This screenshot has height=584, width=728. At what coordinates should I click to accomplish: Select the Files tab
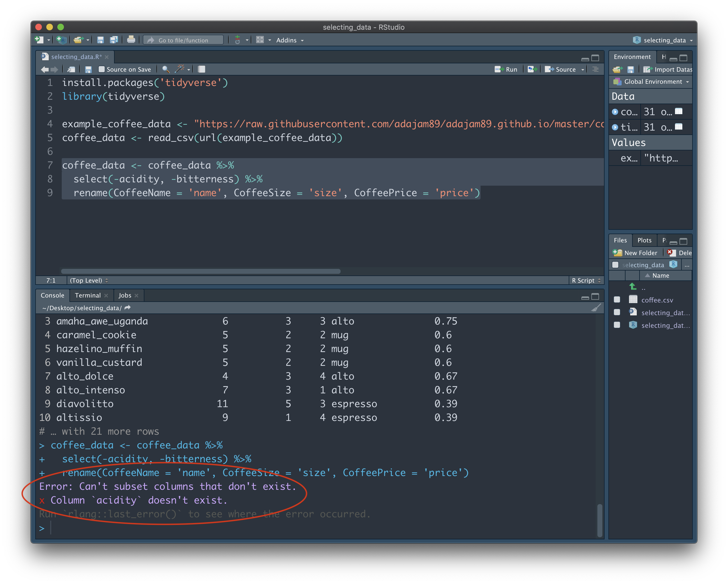tap(620, 240)
